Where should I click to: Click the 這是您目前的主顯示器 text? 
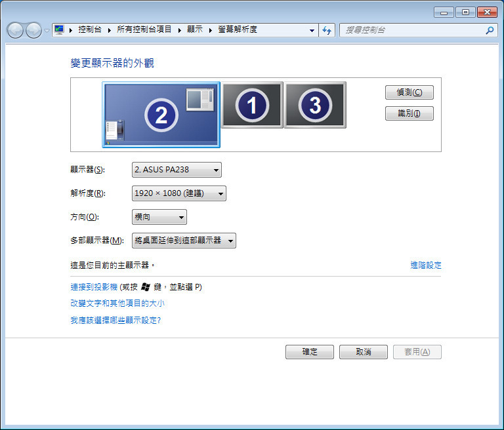[112, 265]
